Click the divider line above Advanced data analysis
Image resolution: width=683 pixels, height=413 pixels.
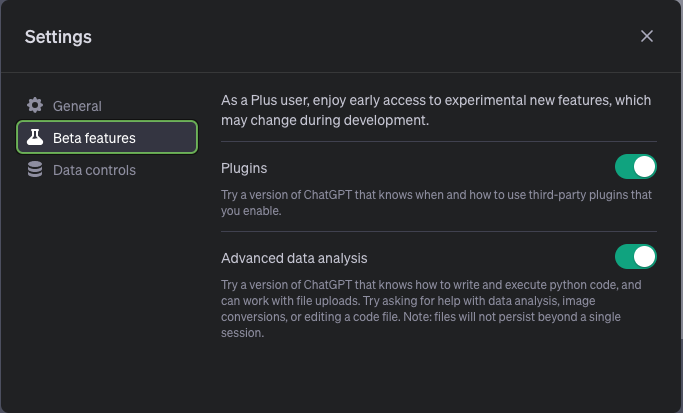[x=438, y=232]
